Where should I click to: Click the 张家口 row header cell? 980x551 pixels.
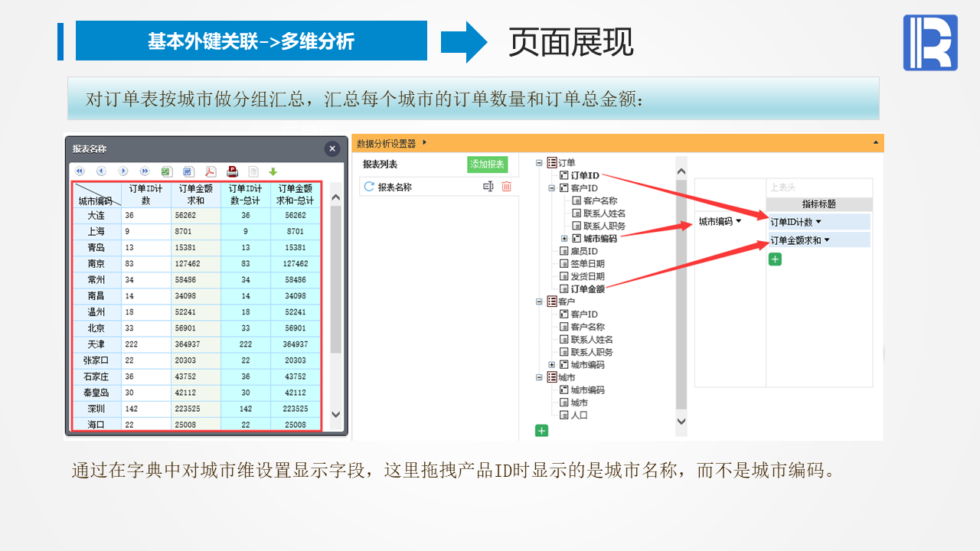96,360
